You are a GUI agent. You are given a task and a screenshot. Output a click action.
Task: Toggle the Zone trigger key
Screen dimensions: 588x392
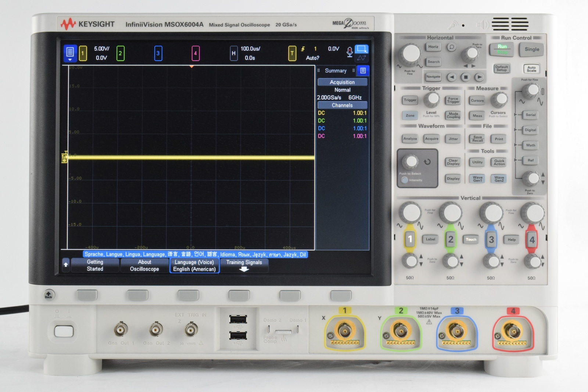(410, 116)
